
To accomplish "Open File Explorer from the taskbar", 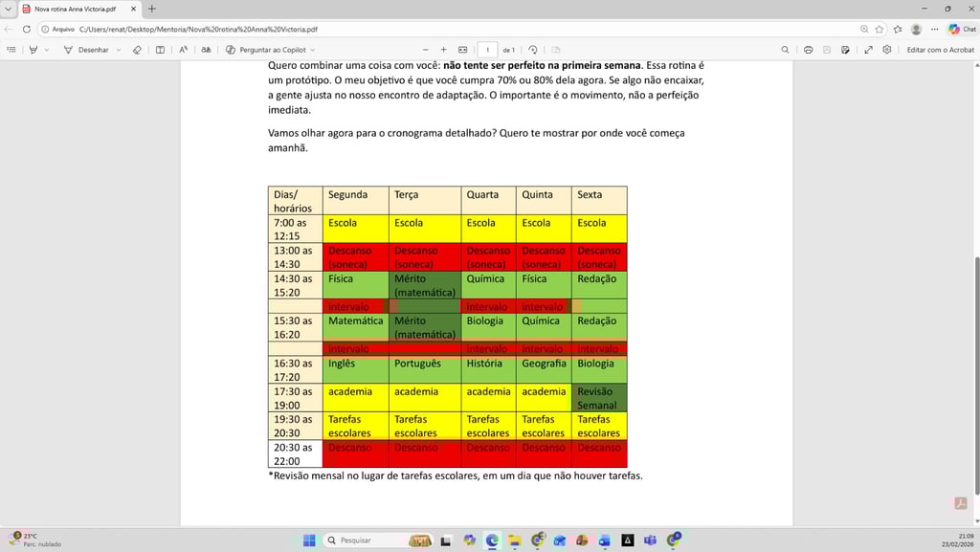I will click(x=514, y=541).
